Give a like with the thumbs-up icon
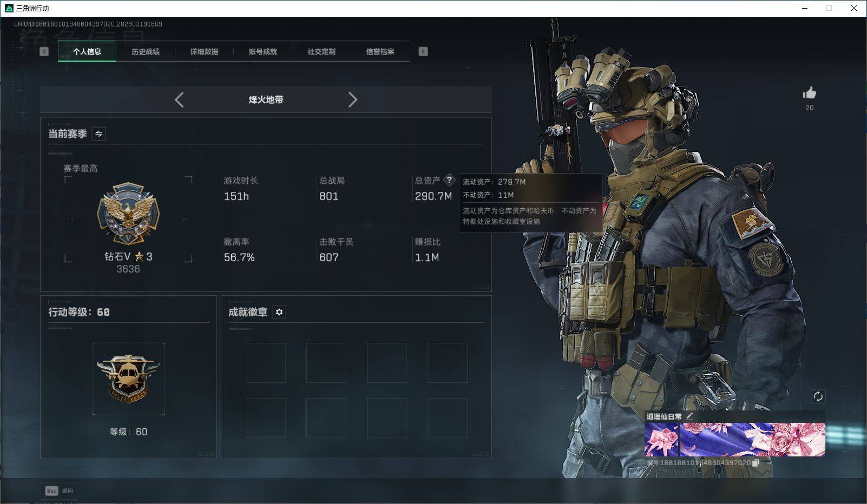The height and width of the screenshot is (504, 867). pyautogui.click(x=810, y=93)
